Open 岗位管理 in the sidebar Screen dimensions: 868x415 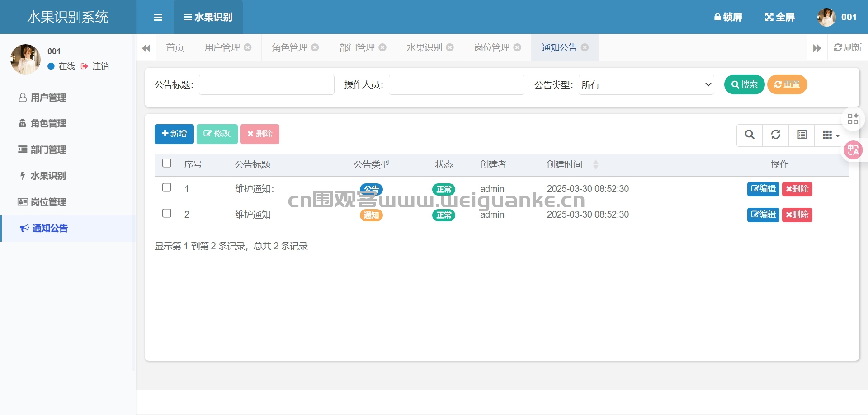(x=68, y=202)
